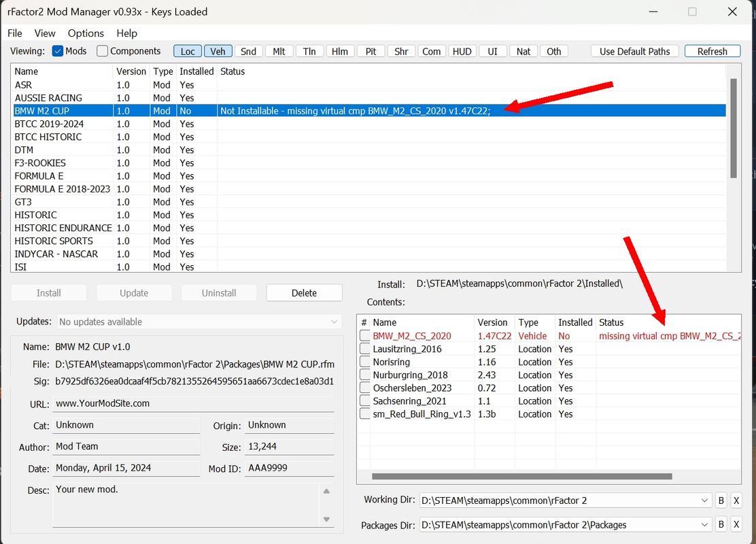Open the File menu
The width and height of the screenshot is (756, 544).
14,33
